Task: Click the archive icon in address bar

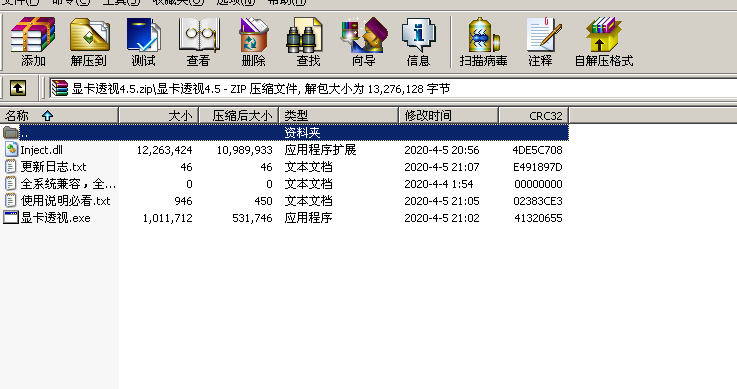Action: point(59,88)
